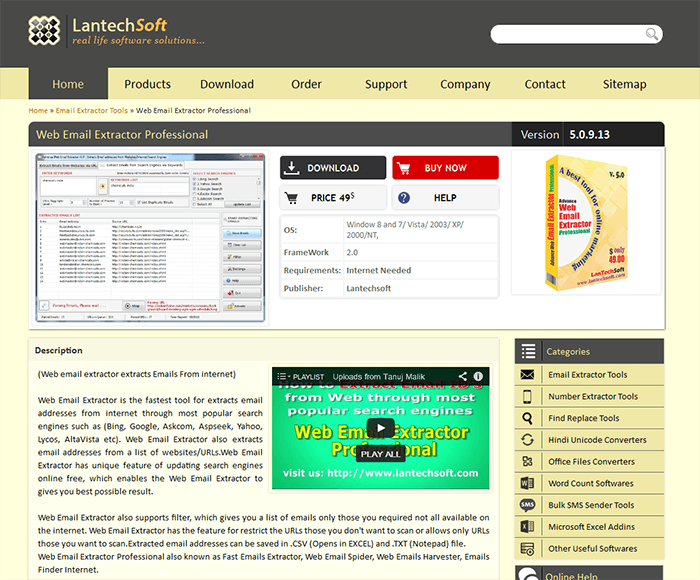Click the Price shopping cart icon
This screenshot has height=580, width=700.
[x=292, y=198]
